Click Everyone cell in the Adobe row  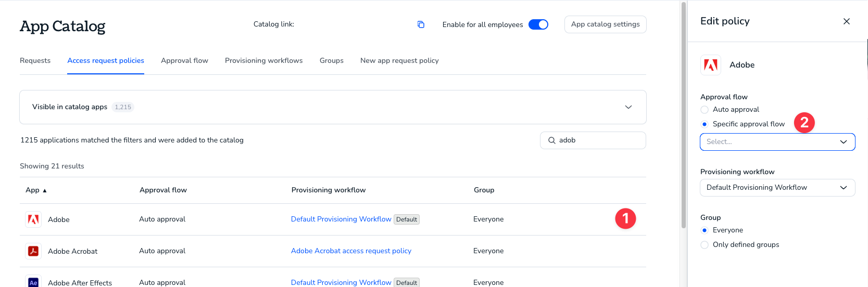pos(488,219)
